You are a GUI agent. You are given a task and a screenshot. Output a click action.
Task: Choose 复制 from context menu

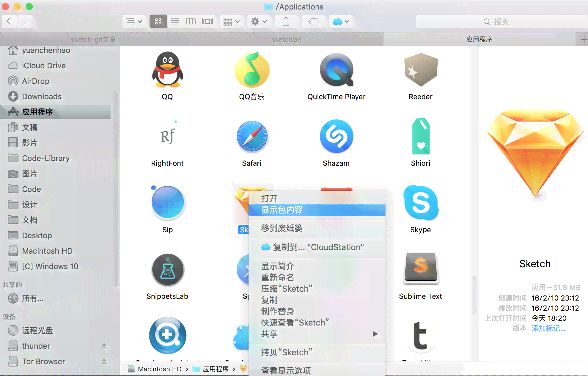point(317,300)
